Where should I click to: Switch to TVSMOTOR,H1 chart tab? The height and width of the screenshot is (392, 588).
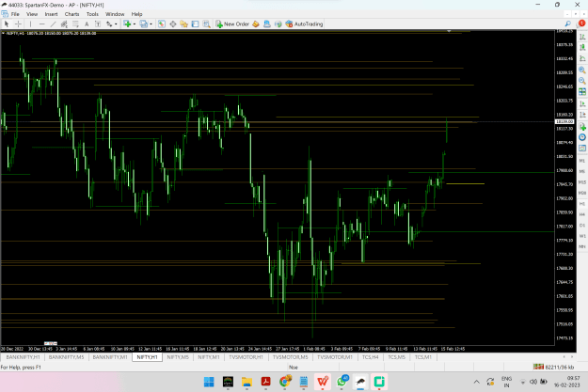[246, 357]
